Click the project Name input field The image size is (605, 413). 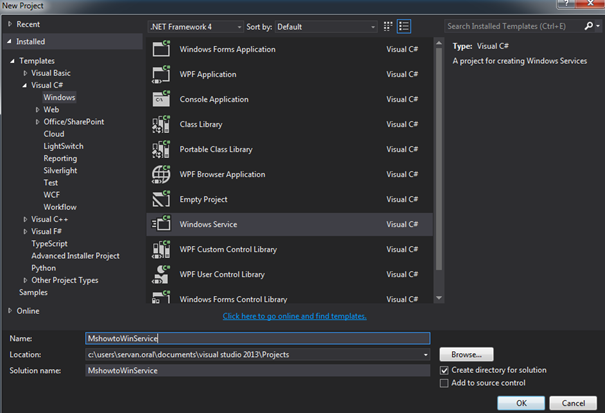click(x=257, y=339)
